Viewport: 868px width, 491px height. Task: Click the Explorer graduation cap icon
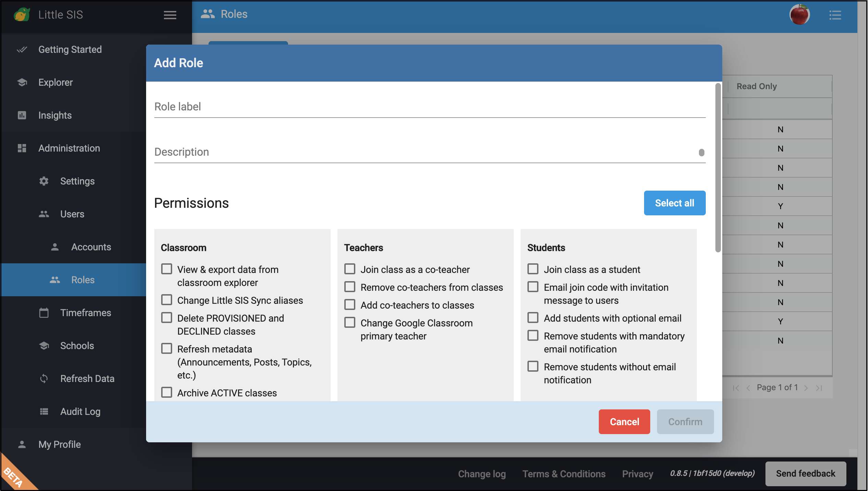pyautogui.click(x=22, y=82)
